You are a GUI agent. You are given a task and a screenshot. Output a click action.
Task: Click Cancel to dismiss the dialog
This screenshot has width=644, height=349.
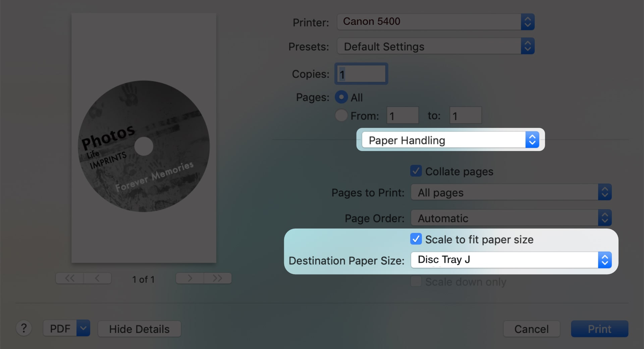(531, 329)
